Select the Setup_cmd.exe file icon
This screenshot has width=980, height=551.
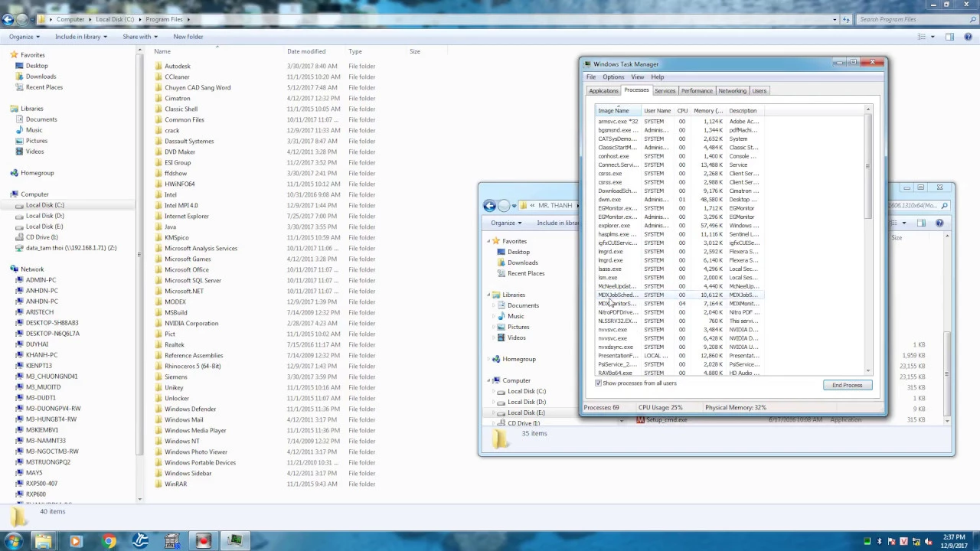click(x=642, y=420)
